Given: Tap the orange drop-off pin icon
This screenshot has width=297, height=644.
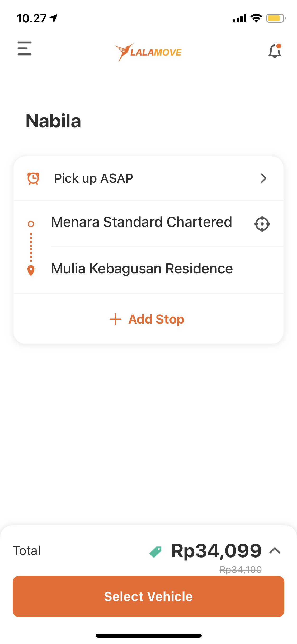Looking at the screenshot, I should pyautogui.click(x=31, y=270).
